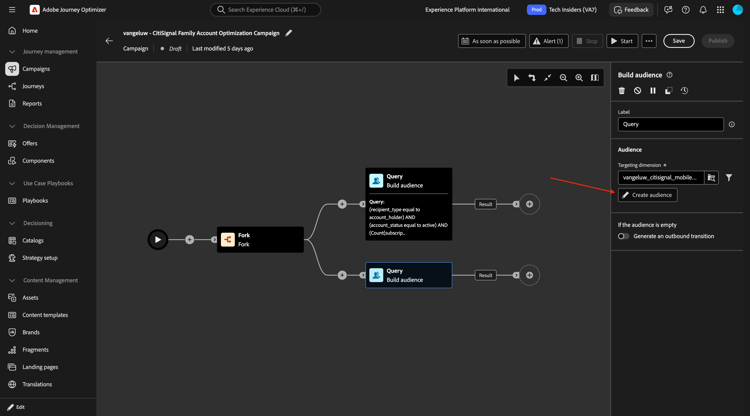Click the help icon beside Build audience
Viewport: 750px width, 416px height.
(x=670, y=75)
